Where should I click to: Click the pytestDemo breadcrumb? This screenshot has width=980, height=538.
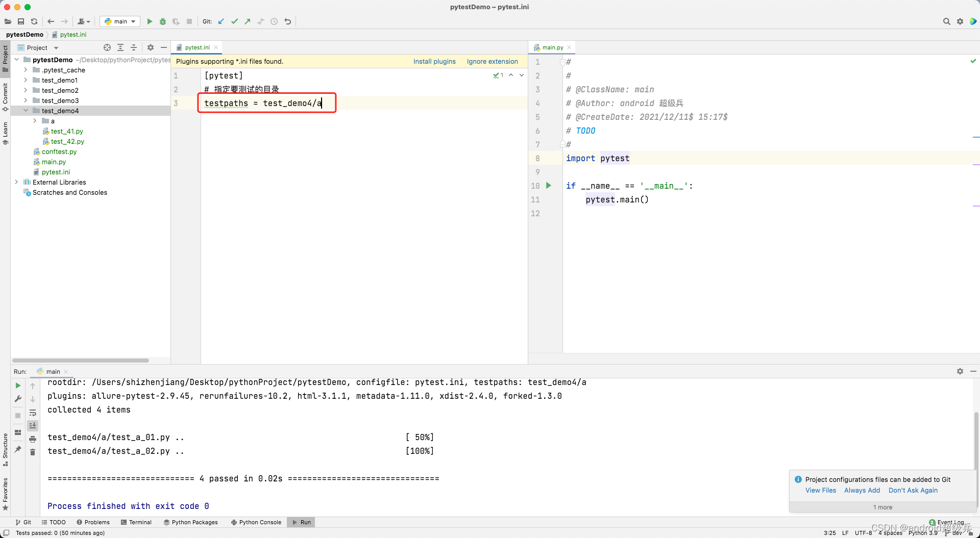tap(24, 35)
